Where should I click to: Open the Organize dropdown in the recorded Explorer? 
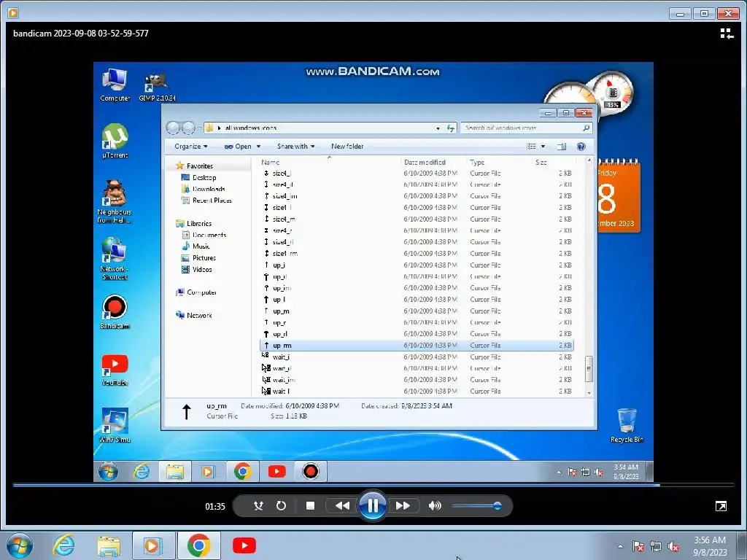pyautogui.click(x=190, y=146)
